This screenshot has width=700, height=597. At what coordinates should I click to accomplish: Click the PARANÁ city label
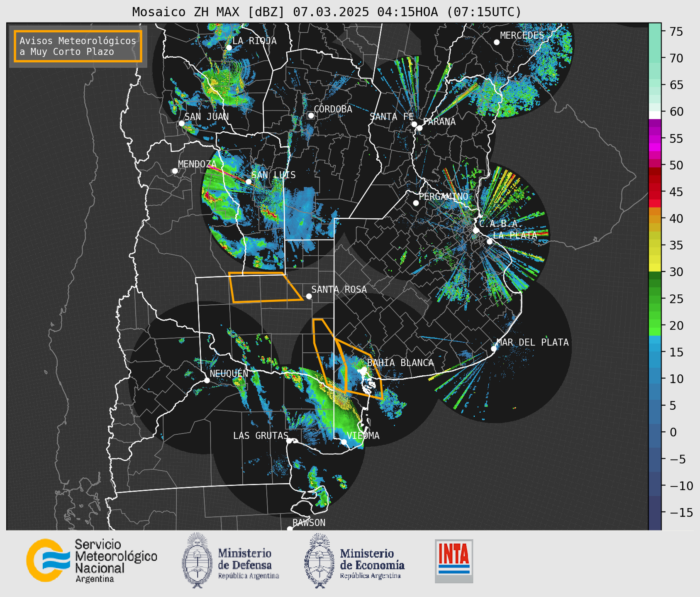tap(439, 122)
